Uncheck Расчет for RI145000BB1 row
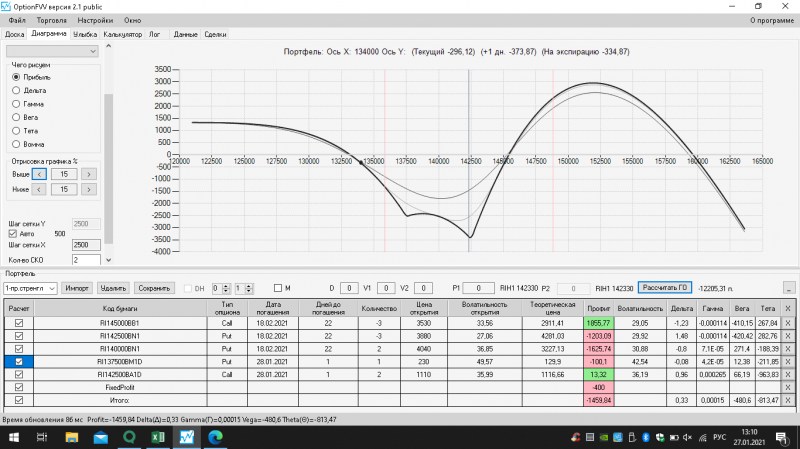 [x=19, y=323]
